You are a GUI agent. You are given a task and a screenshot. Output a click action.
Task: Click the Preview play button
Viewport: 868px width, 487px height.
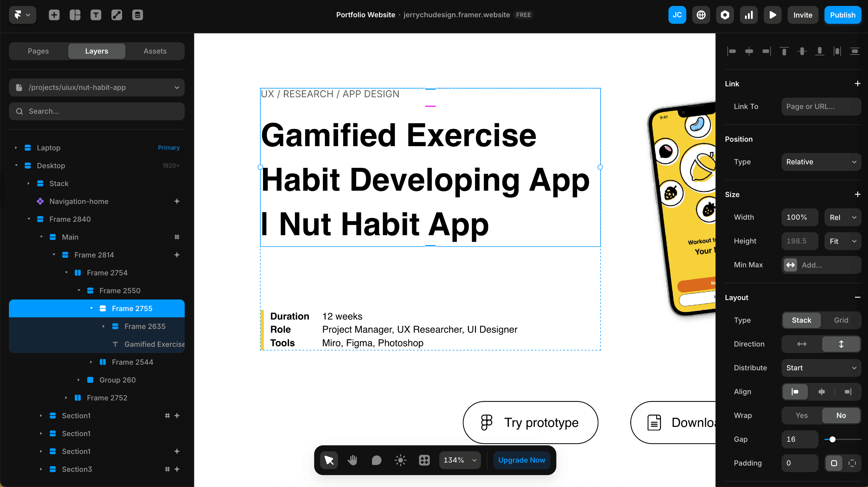point(772,15)
